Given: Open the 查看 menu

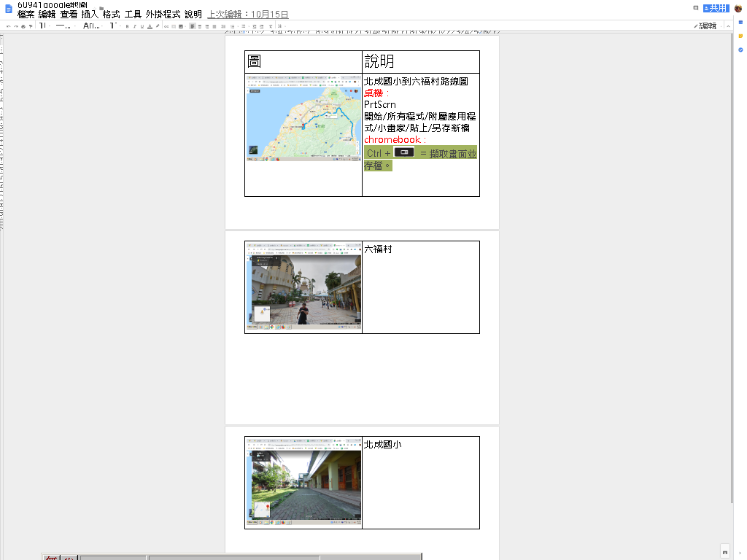Looking at the screenshot, I should pos(69,15).
